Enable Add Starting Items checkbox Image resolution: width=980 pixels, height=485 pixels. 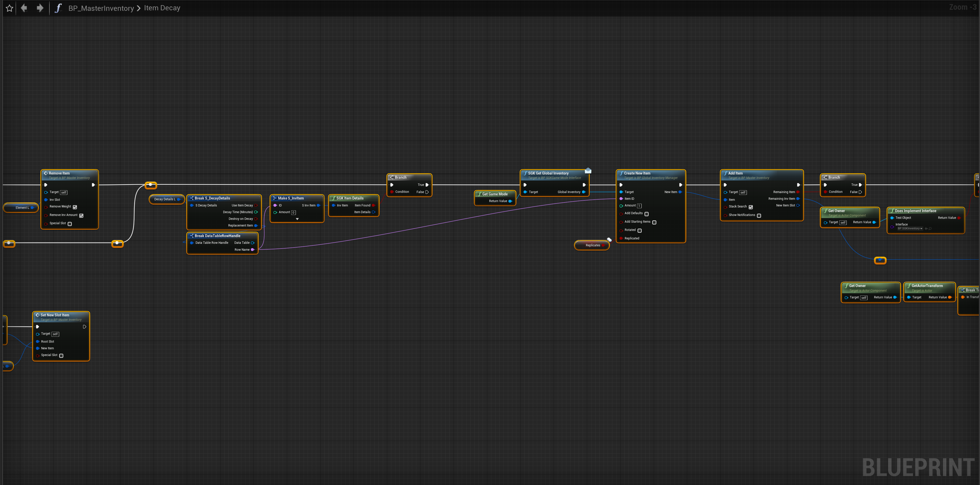pos(654,222)
